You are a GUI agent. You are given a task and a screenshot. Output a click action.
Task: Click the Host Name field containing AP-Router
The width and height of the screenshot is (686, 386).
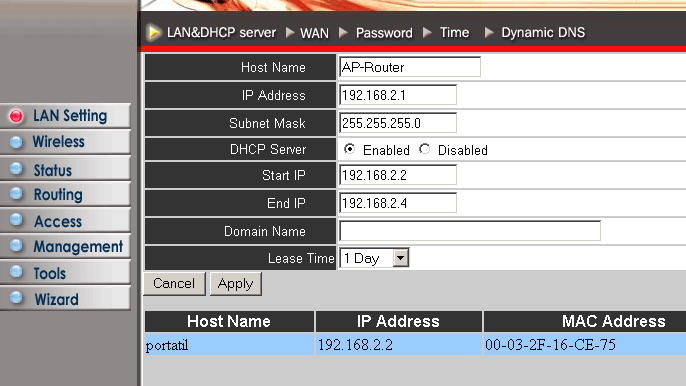(410, 67)
